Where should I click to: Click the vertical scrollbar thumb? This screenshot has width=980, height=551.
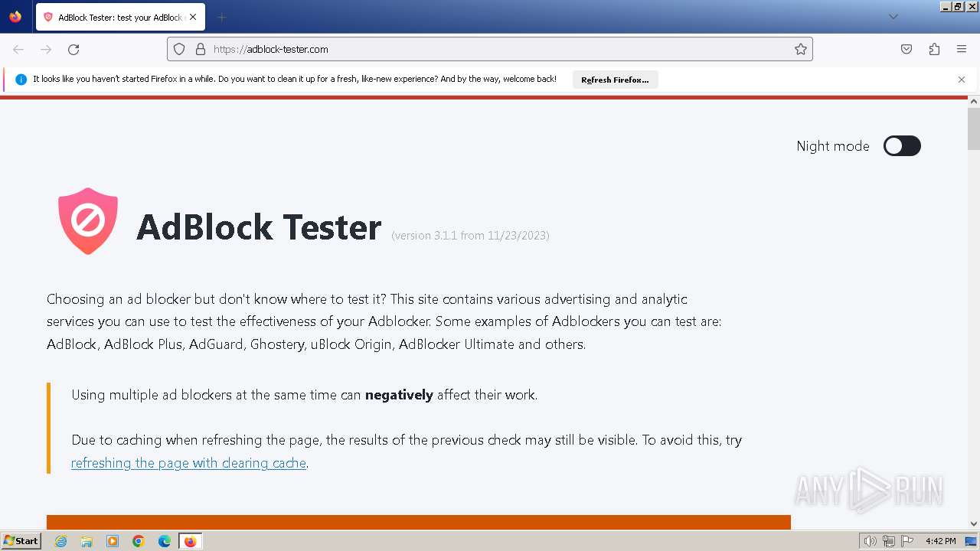974,129
